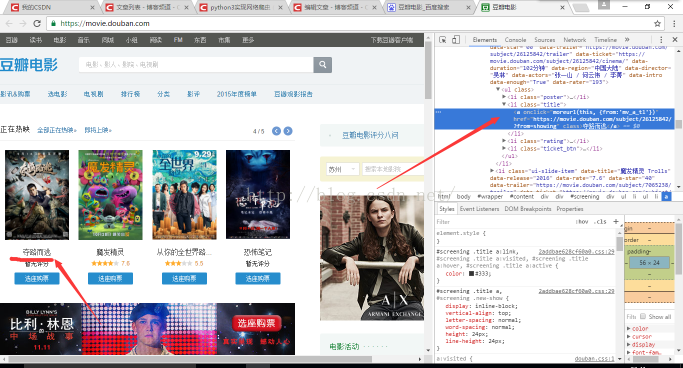Select #wrapper in the DOM breadcrumb
The image size is (683, 368).
pyautogui.click(x=490, y=197)
